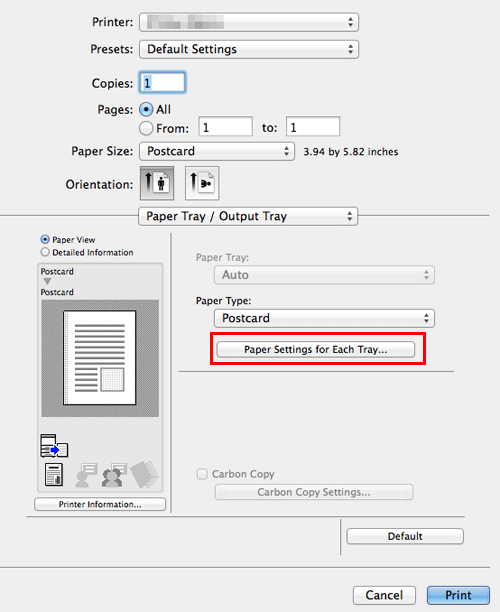This screenshot has width=500, height=612.
Task: Click the single user message icon
Action: click(86, 475)
